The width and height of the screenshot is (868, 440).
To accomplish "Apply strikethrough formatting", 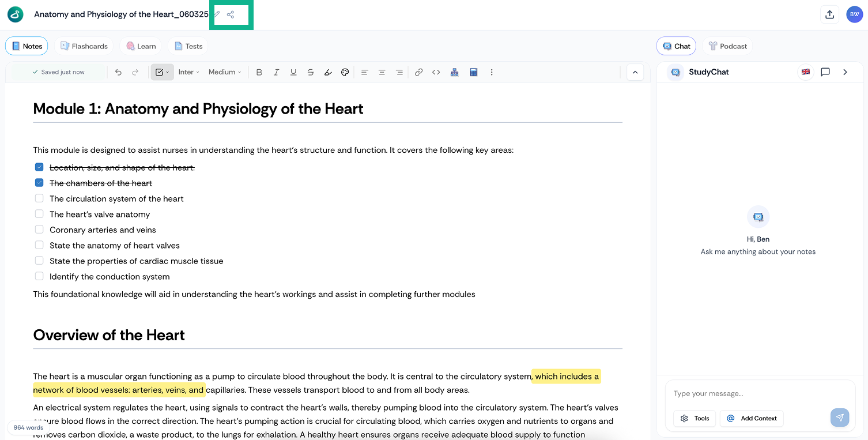I will coord(311,72).
